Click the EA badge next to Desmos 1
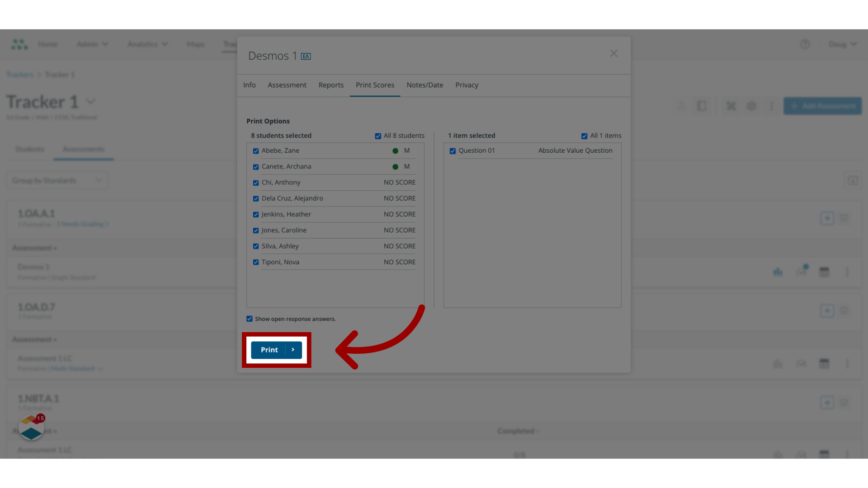This screenshot has height=488, width=868. [x=306, y=56]
